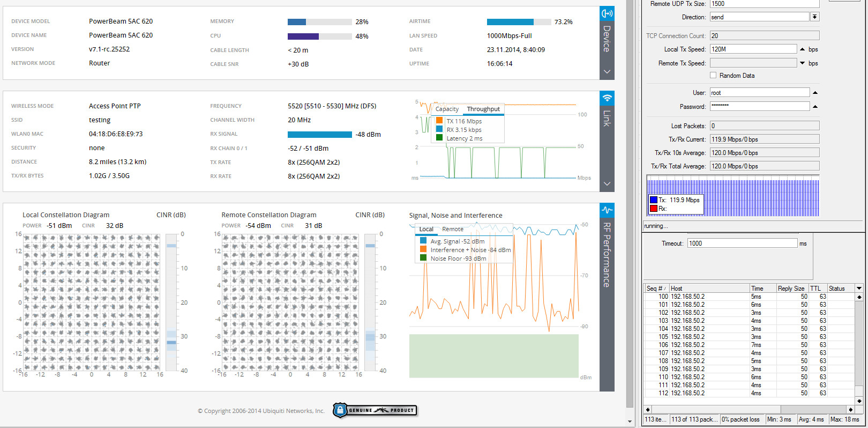
Task: Click the up arrow next to User field
Action: (815, 93)
